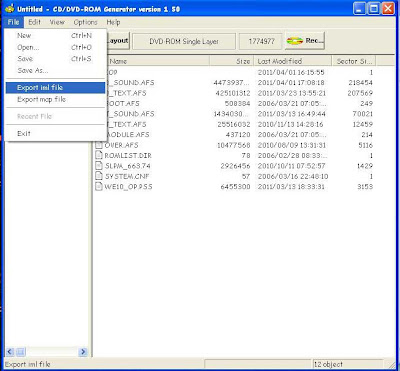Choose New from the File menu
The image size is (400, 371).
pos(55,36)
